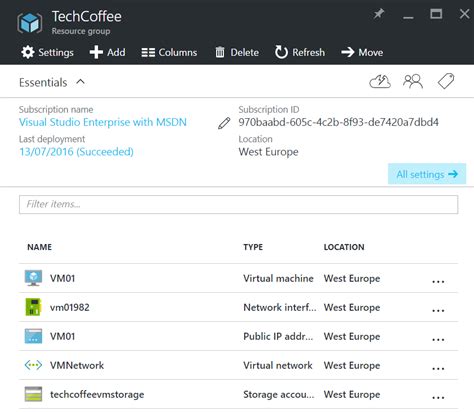474x412 pixels.
Task: Open Settings from the toolbar
Action: point(47,52)
